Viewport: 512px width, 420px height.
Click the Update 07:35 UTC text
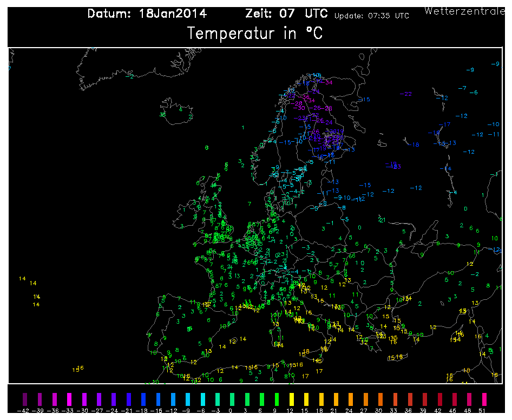click(x=372, y=16)
